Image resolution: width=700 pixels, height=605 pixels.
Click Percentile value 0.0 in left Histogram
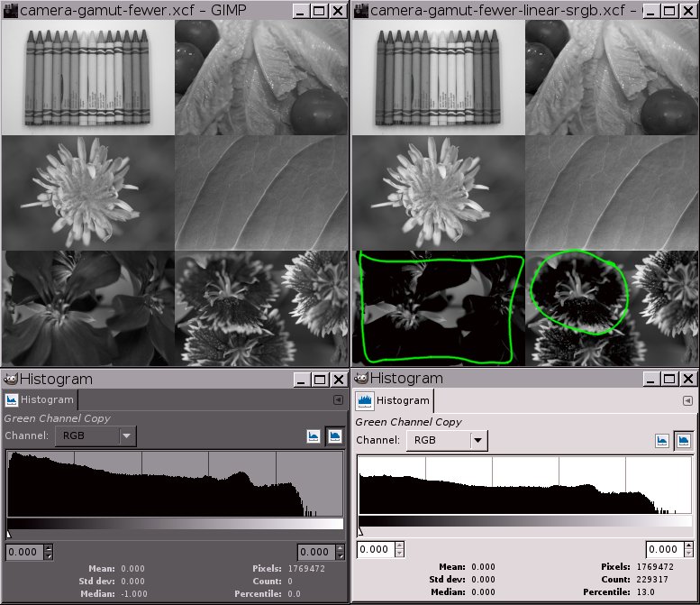tap(294, 594)
